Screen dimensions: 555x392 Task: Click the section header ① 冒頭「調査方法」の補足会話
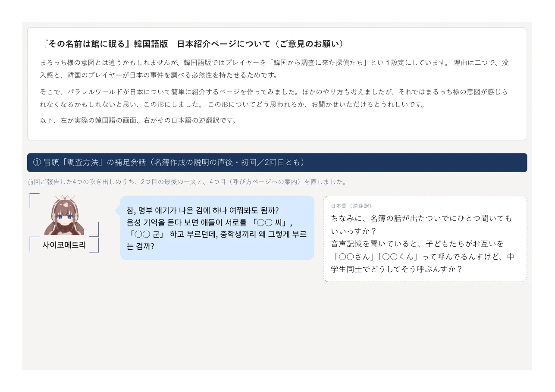[277, 163]
